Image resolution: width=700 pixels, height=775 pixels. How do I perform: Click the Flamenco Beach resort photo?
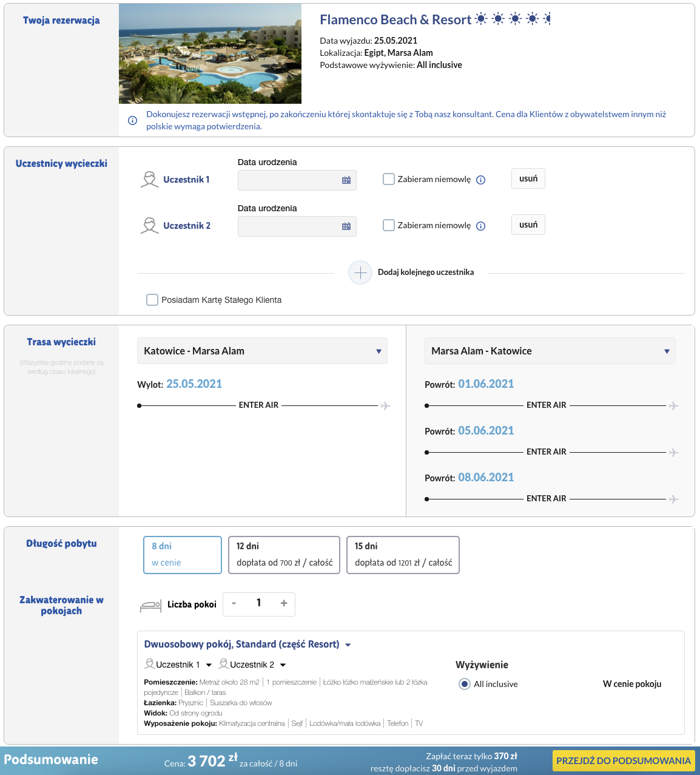(x=210, y=53)
